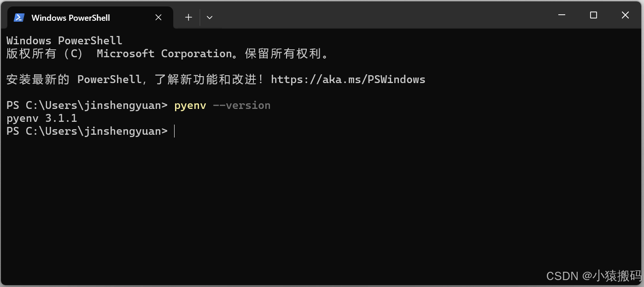The width and height of the screenshot is (644, 287).
Task: Click the gray --version argument text
Action: coord(241,106)
